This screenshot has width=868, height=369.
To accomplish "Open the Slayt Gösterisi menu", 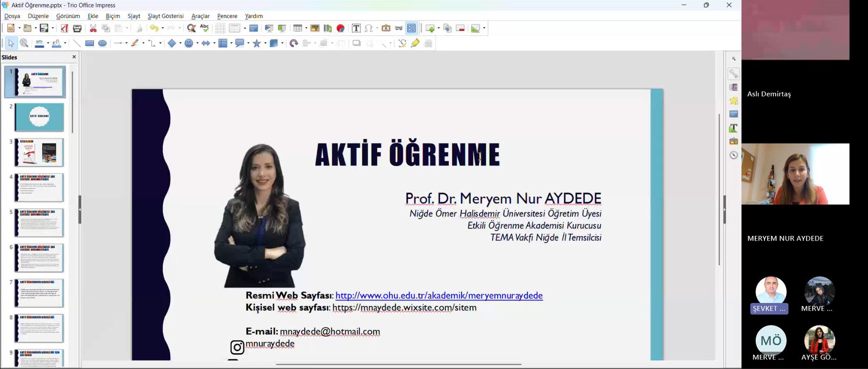I will (x=165, y=16).
